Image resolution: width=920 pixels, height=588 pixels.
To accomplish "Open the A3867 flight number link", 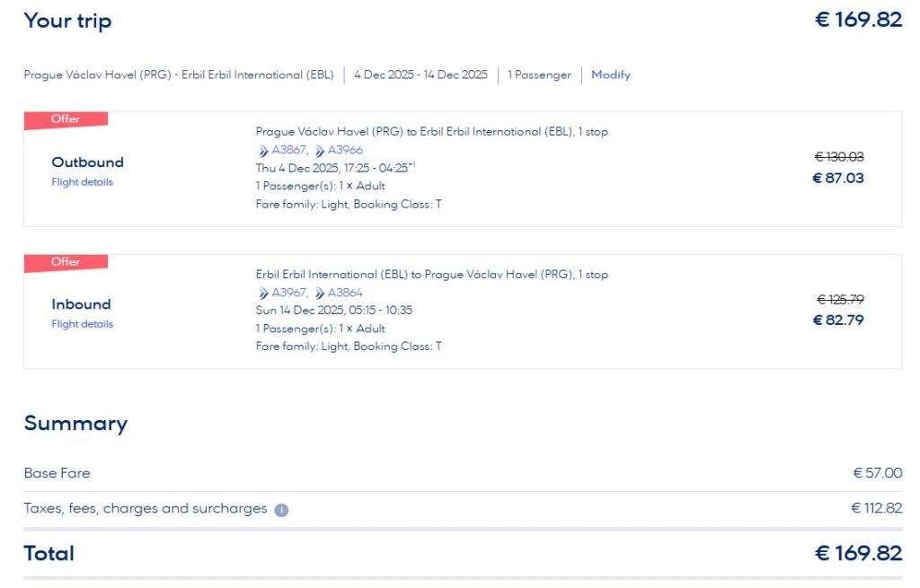I will [x=289, y=150].
